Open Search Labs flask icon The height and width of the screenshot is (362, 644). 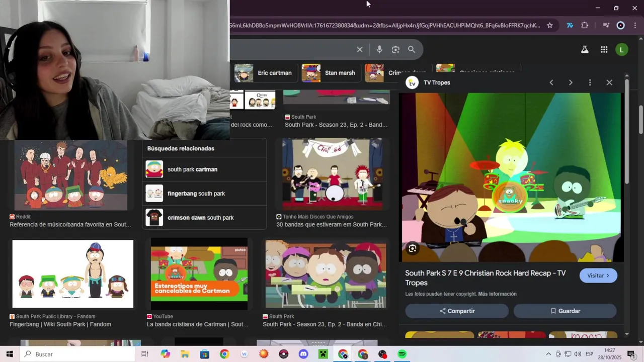(x=585, y=49)
